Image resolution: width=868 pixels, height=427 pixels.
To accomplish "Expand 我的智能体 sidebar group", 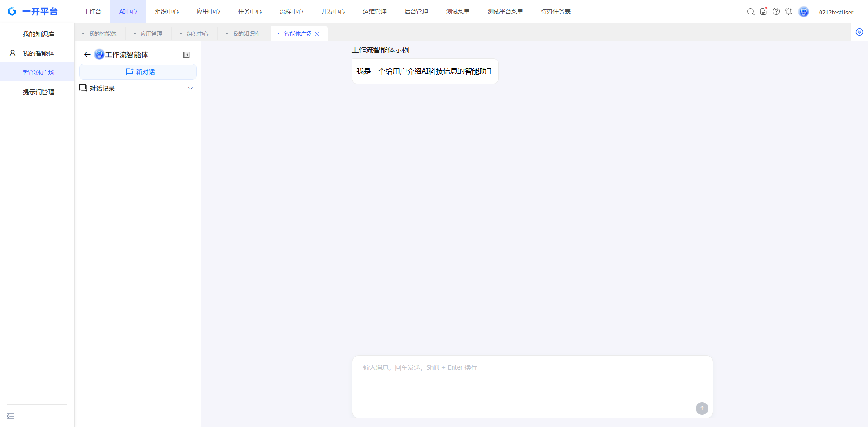I will pos(38,53).
